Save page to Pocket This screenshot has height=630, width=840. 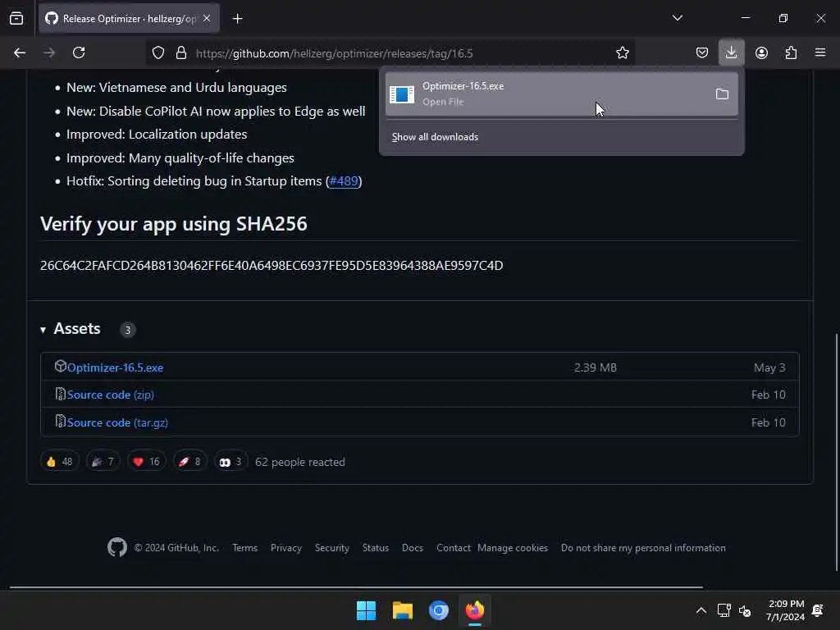click(702, 52)
